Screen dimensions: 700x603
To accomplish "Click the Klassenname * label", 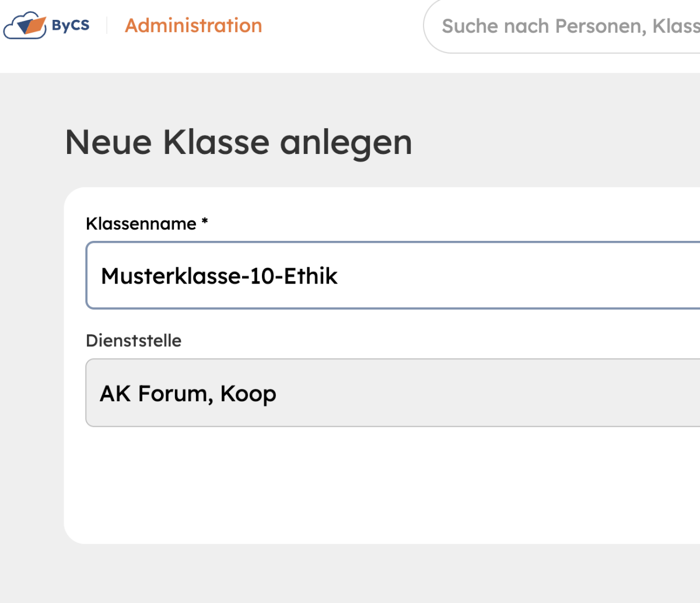I will click(147, 224).
